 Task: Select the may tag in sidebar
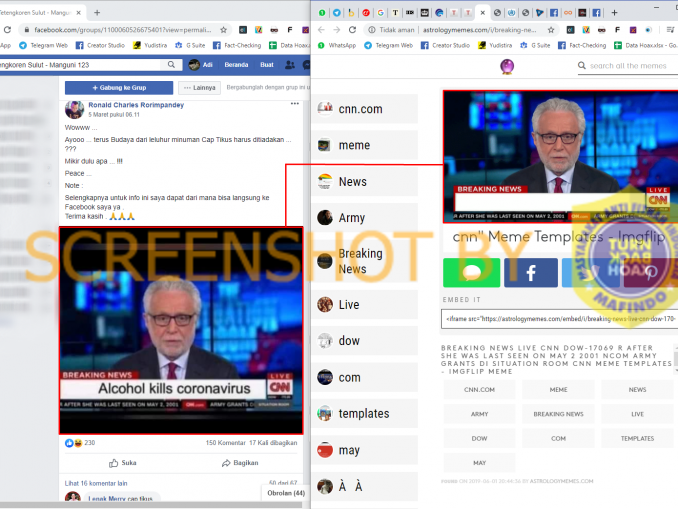pos(365,450)
